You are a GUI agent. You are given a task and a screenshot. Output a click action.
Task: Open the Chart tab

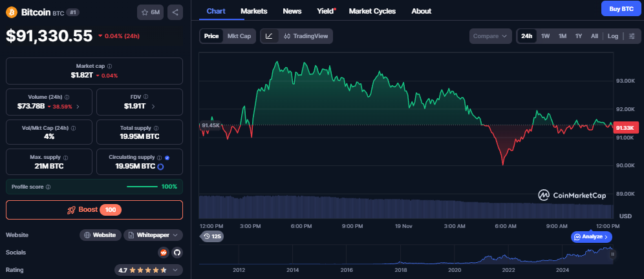[215, 11]
